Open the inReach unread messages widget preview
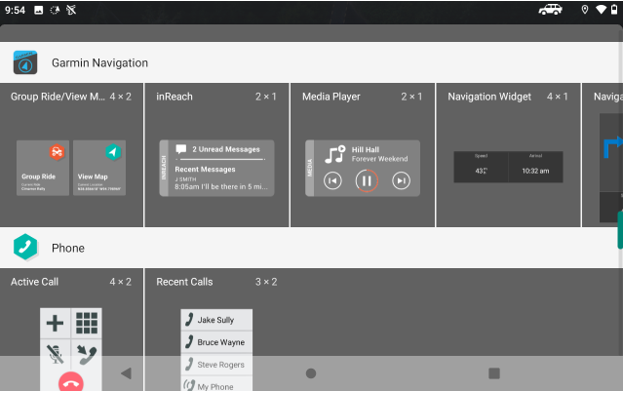 coord(217,168)
